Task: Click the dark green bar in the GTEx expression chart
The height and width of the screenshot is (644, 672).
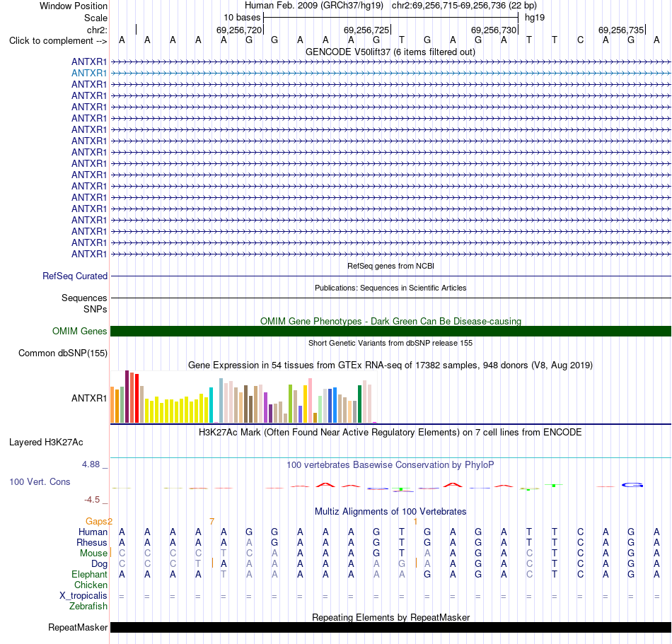Action: click(x=359, y=404)
